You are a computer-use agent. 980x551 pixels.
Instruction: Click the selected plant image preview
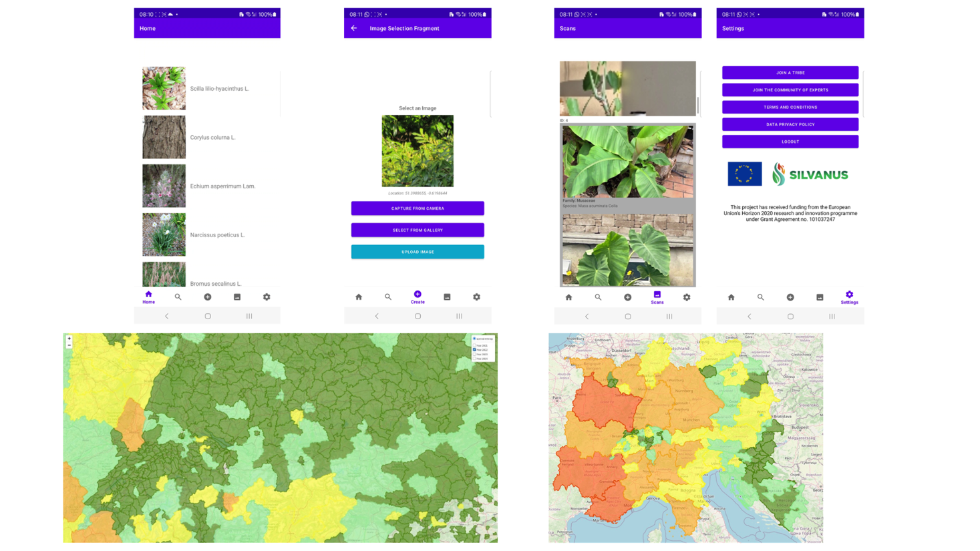[x=418, y=151]
